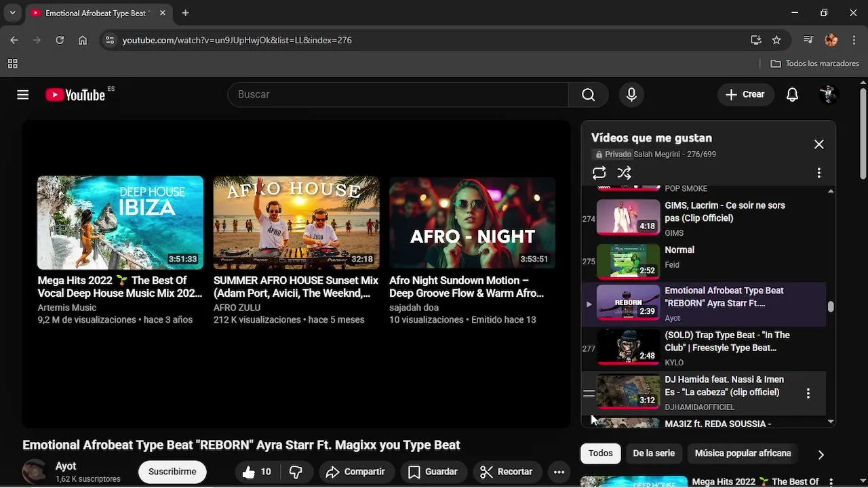The width and height of the screenshot is (868, 488).
Task: Open the apps grid in the bookmarks bar
Action: [12, 64]
